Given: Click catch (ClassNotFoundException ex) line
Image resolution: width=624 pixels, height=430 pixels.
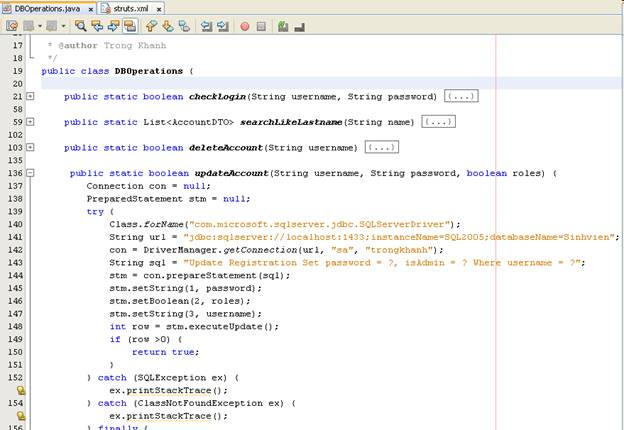Looking at the screenshot, I should [x=191, y=403].
